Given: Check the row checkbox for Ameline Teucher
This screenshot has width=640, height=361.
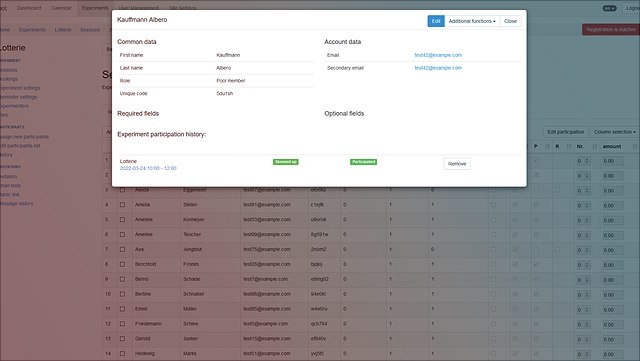Looking at the screenshot, I should pos(122,235).
